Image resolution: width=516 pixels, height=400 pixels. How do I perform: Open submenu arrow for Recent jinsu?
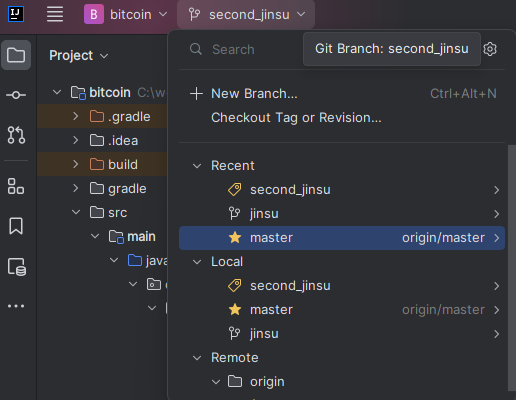496,214
